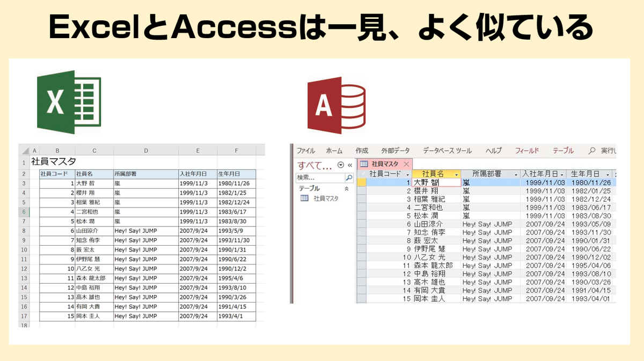644x361 pixels.
Task: Open the ホーム ribbon tab
Action: (334, 151)
